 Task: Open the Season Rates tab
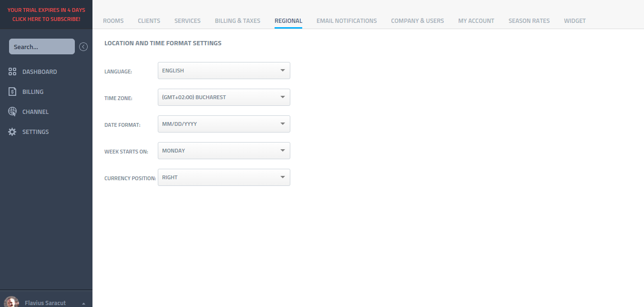pyautogui.click(x=529, y=21)
